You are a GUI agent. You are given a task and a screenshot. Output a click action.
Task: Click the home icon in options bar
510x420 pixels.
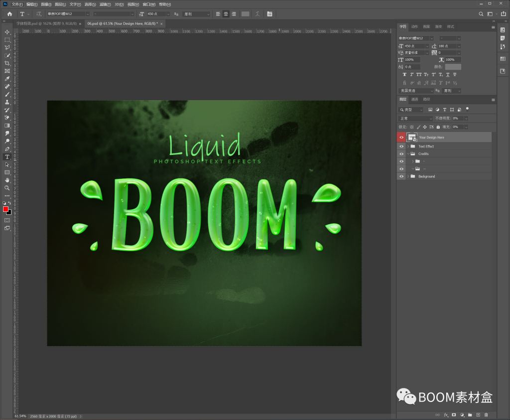pos(9,14)
